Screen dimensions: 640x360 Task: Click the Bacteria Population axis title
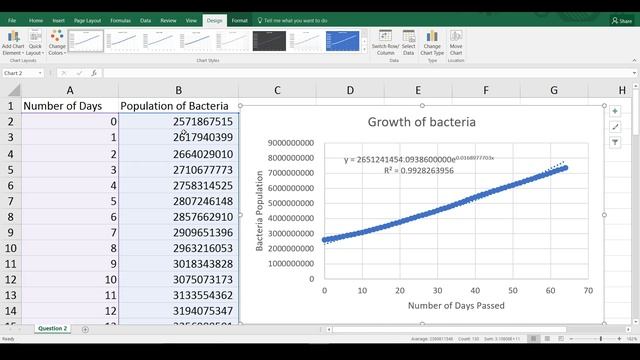259,211
